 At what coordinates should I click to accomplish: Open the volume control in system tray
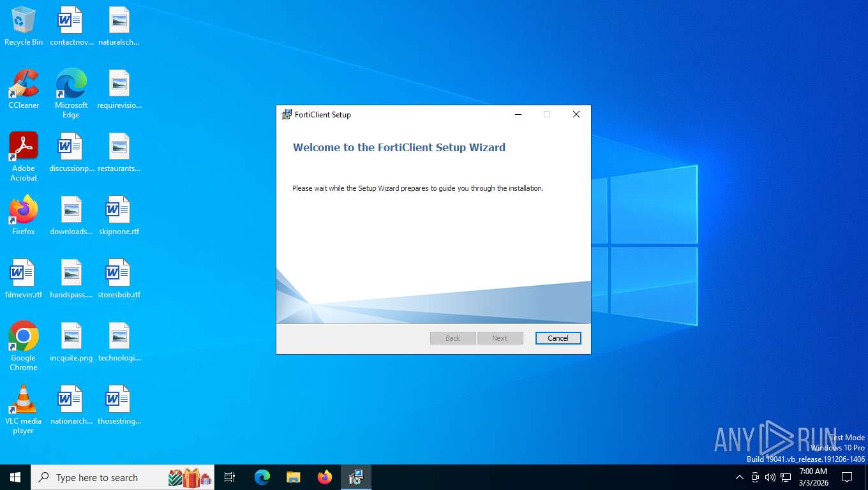pos(770,477)
